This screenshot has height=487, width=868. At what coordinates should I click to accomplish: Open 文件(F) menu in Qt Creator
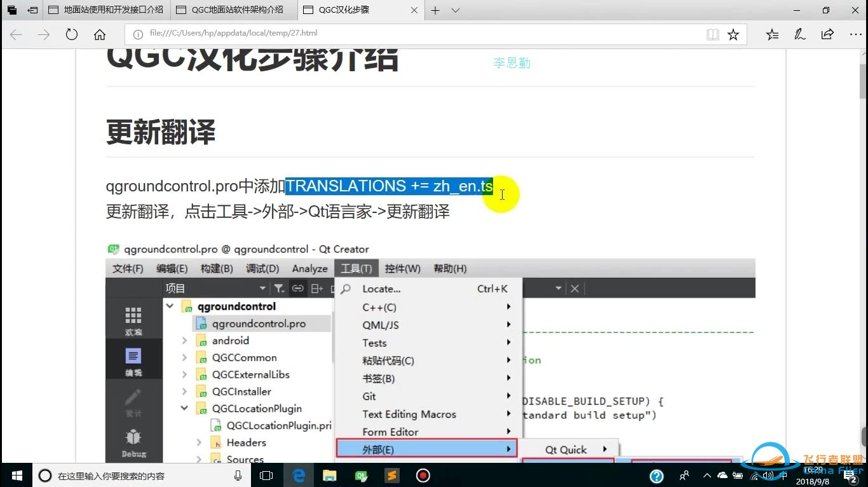[128, 268]
